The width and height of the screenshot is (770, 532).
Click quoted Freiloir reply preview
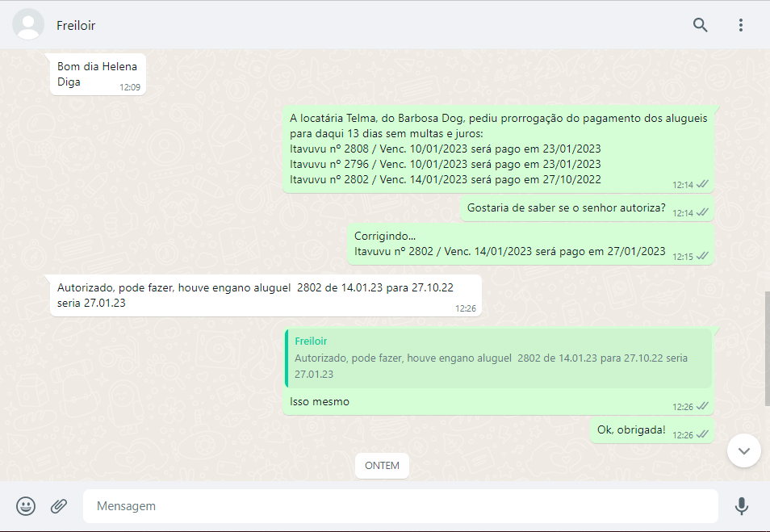coord(497,358)
